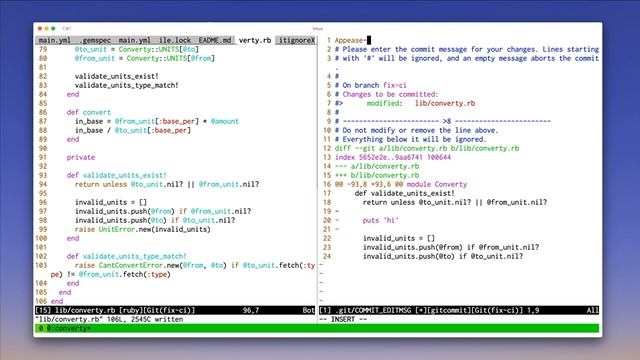
Task: Click the active verty.rb tab
Action: pos(255,40)
